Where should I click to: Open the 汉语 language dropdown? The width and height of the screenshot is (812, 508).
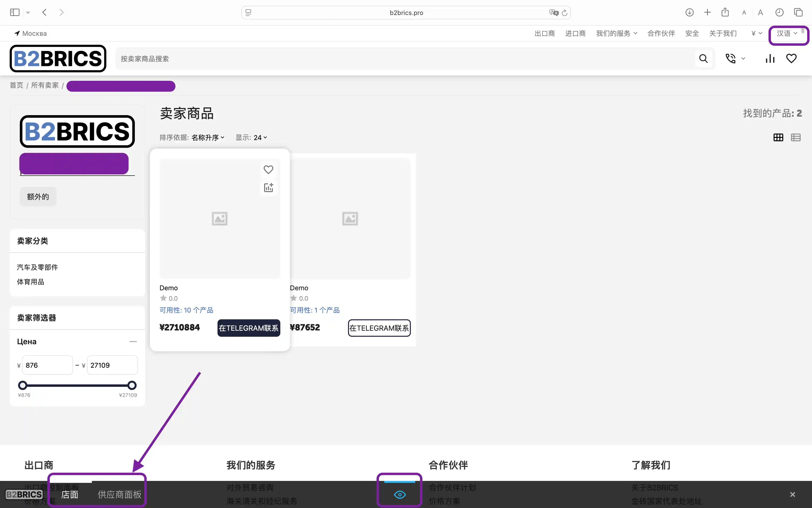(x=787, y=33)
